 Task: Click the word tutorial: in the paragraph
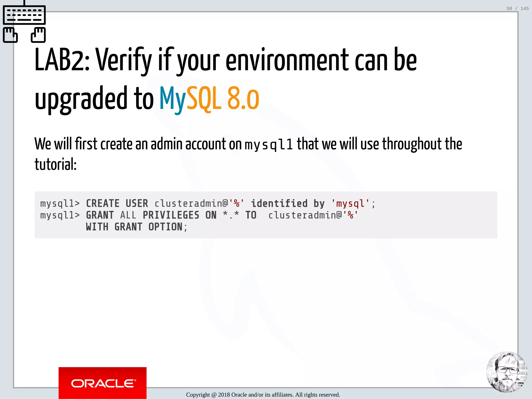click(56, 164)
